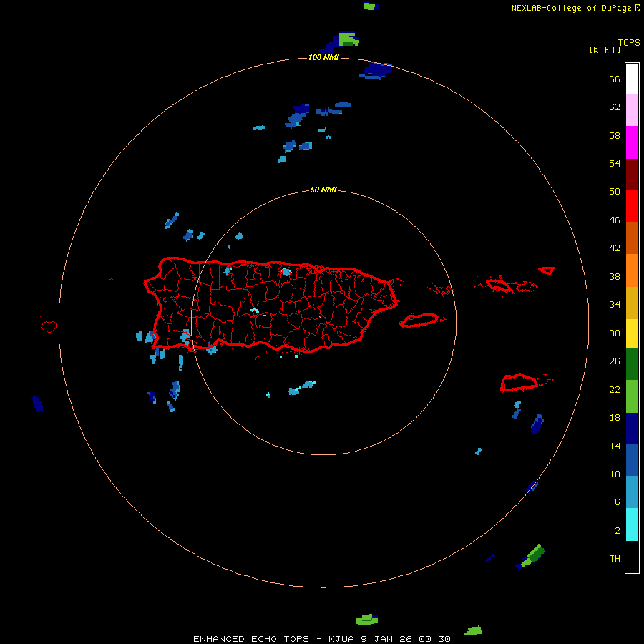Click the legend value 38

615,276
